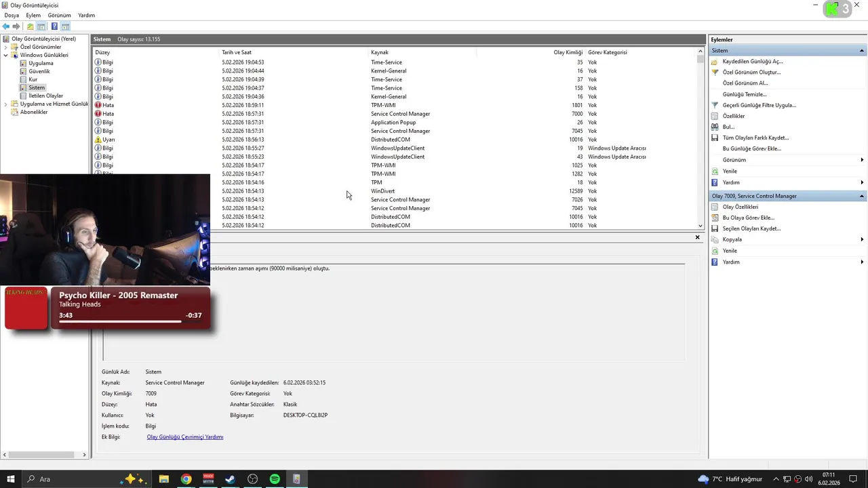Click 'Yenile' under the Olay 7009 section
868x488 pixels.
[x=730, y=251]
